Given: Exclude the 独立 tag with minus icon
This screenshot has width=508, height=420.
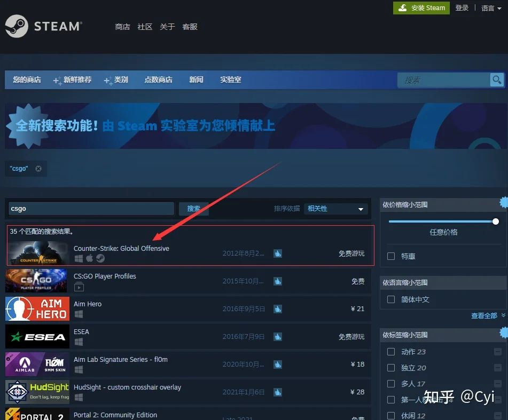Looking at the screenshot, I should pos(498,368).
